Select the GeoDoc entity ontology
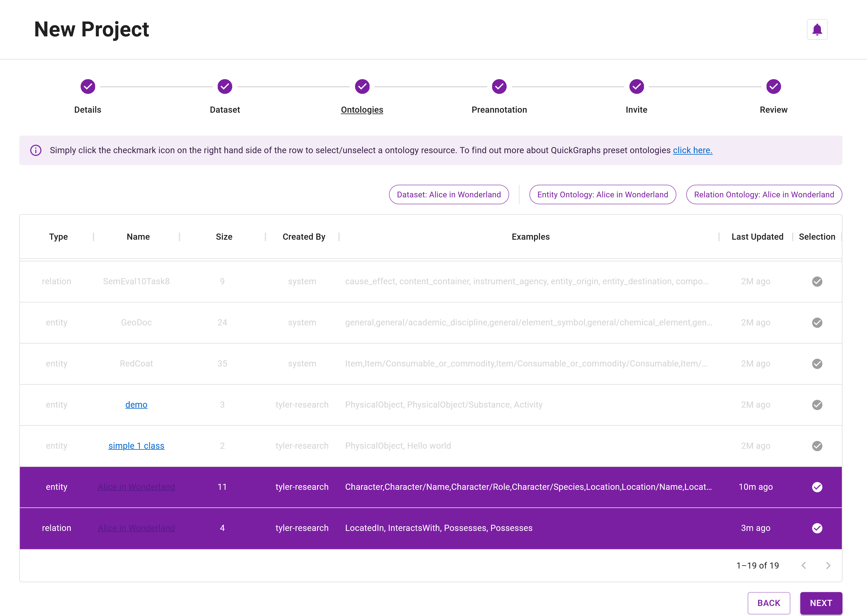867x616 pixels. pos(817,322)
